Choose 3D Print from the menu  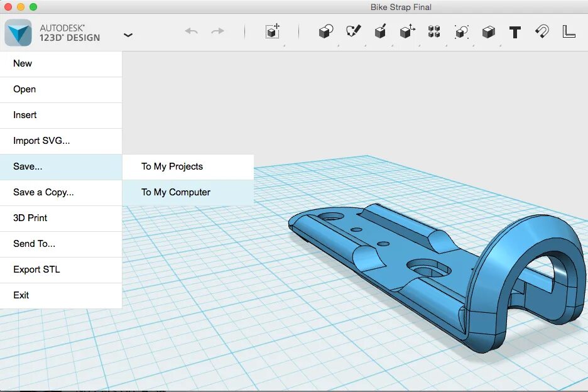[61, 219]
